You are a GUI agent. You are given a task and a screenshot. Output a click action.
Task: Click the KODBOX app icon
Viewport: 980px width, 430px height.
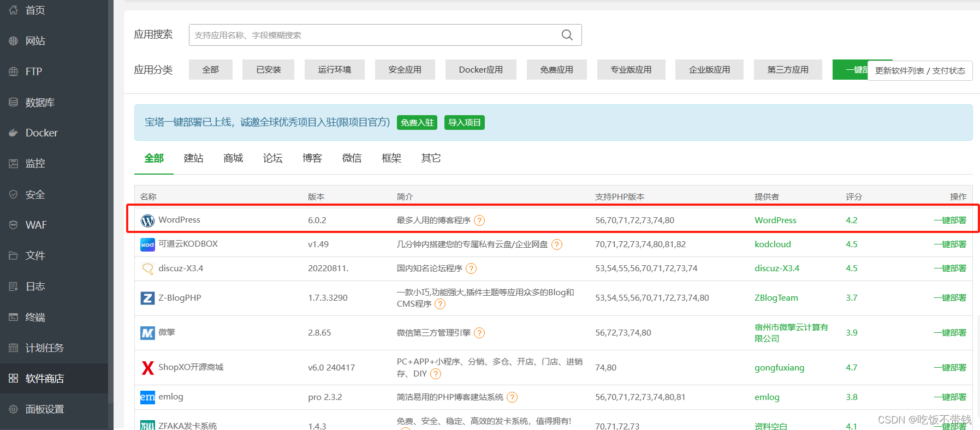click(147, 244)
